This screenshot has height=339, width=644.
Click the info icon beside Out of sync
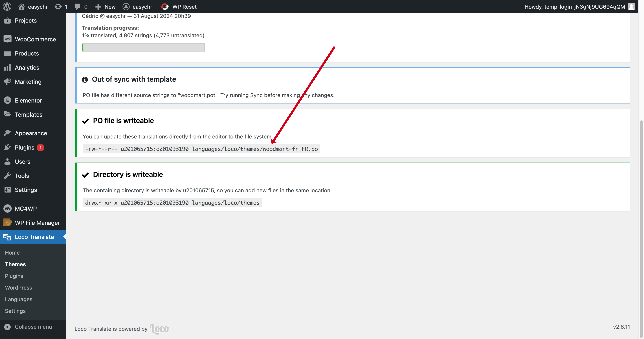(85, 80)
